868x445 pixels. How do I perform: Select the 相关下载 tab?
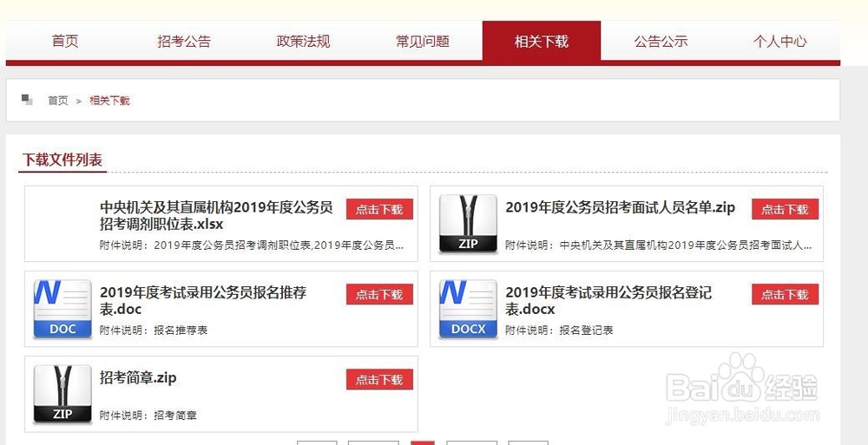click(x=542, y=41)
